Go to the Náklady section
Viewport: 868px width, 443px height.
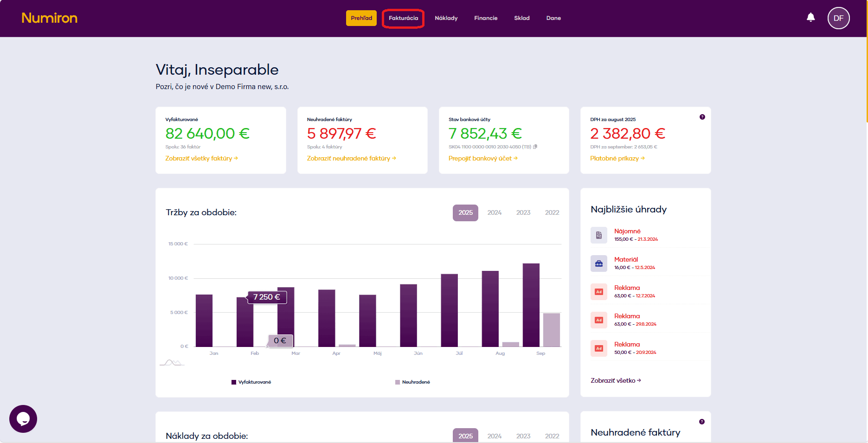tap(446, 18)
